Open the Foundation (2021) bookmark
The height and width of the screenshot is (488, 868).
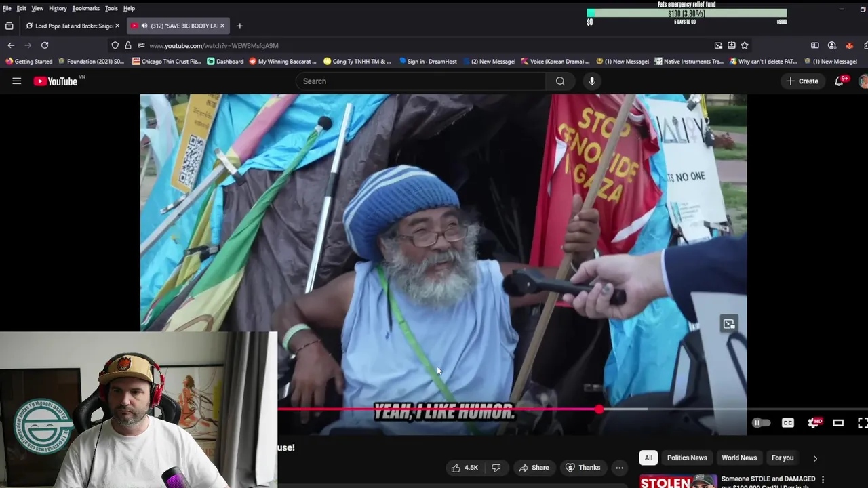coord(92,61)
